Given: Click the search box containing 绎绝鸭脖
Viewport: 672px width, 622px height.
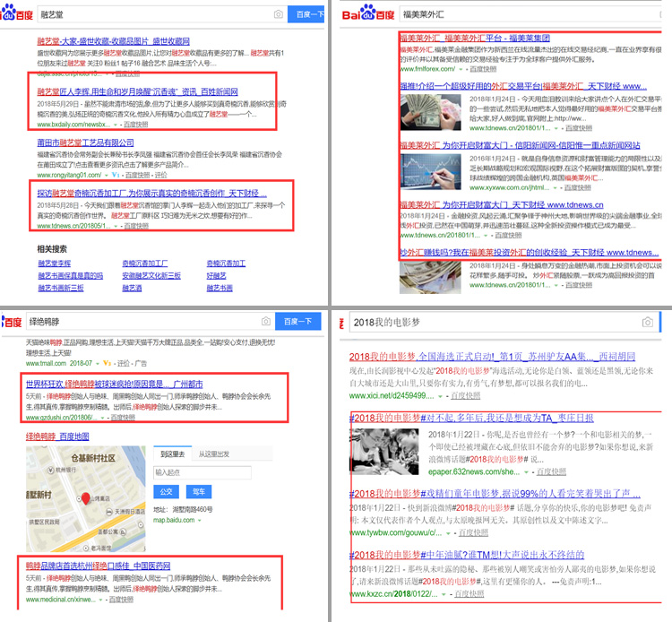Looking at the screenshot, I should tap(150, 321).
